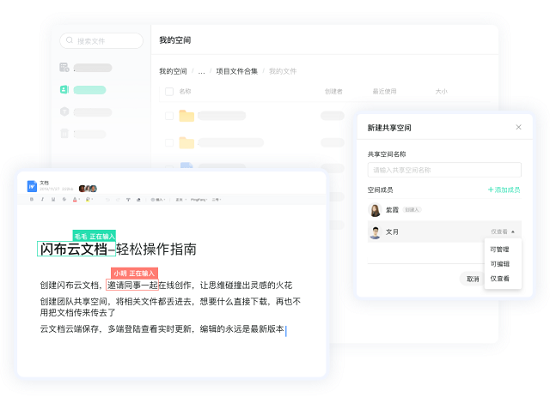Click the collaborator avatars in document header
This screenshot has width=550, height=403.
(88, 188)
